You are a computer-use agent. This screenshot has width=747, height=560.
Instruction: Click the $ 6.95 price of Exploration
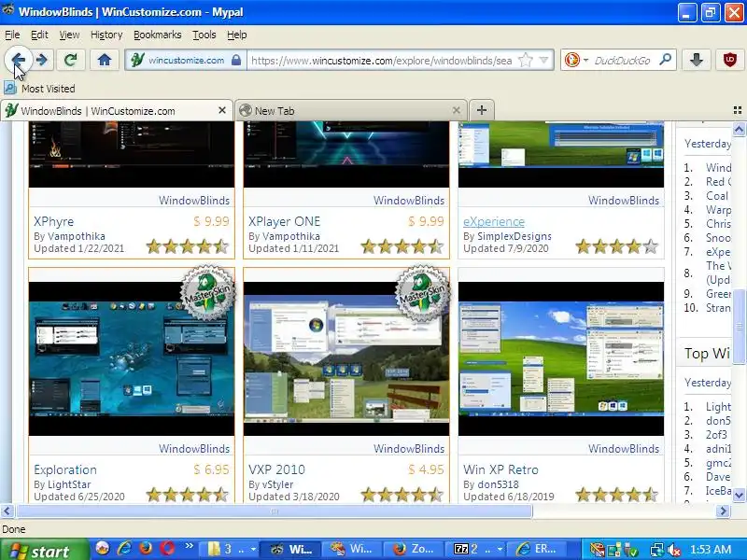click(211, 469)
